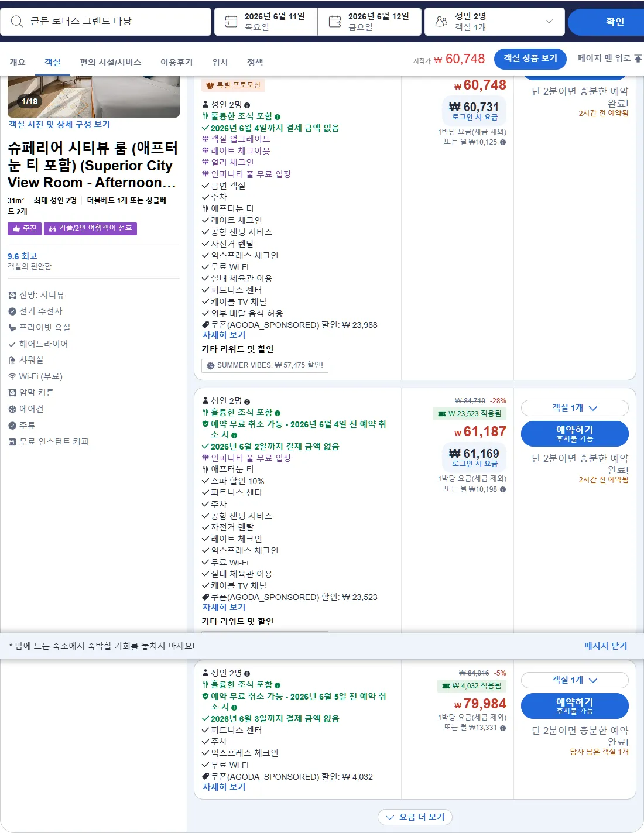Go to the 이용후기 tab

(x=176, y=62)
